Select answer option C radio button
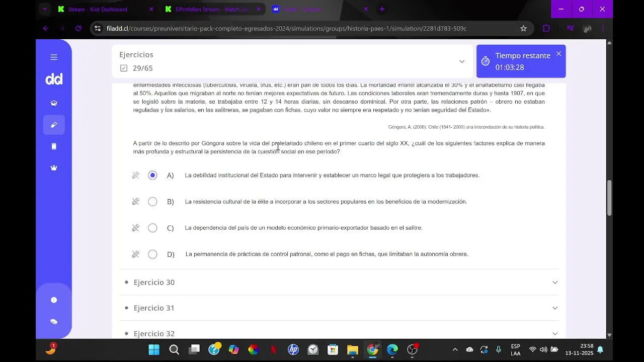The height and width of the screenshot is (362, 644). [152, 228]
